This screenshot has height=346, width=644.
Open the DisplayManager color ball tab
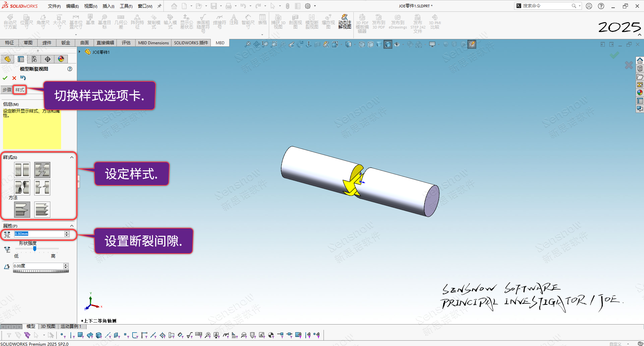tap(61, 59)
